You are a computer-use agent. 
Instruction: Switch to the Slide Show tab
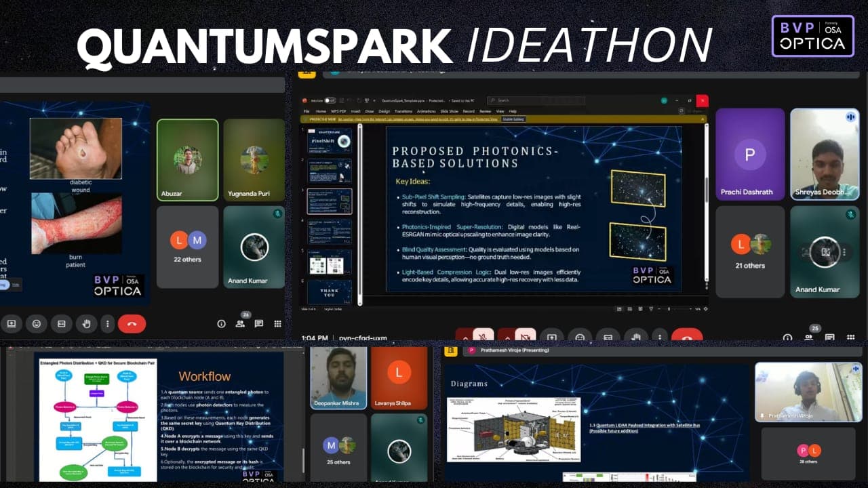coord(450,110)
